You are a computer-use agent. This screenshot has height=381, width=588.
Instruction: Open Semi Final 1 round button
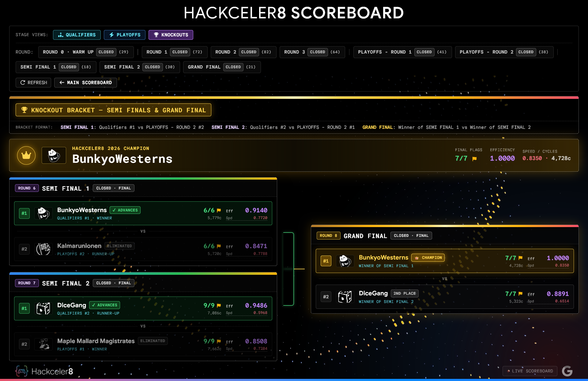pyautogui.click(x=56, y=67)
